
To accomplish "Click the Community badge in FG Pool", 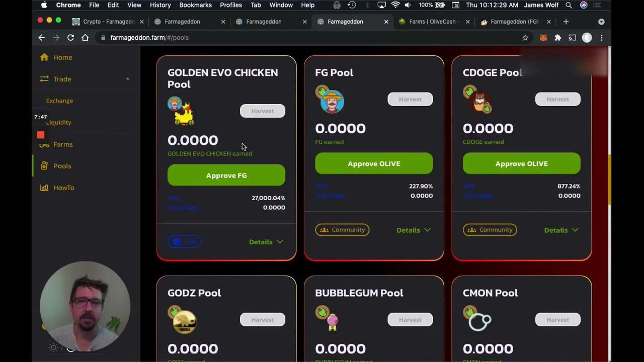I will tap(342, 230).
